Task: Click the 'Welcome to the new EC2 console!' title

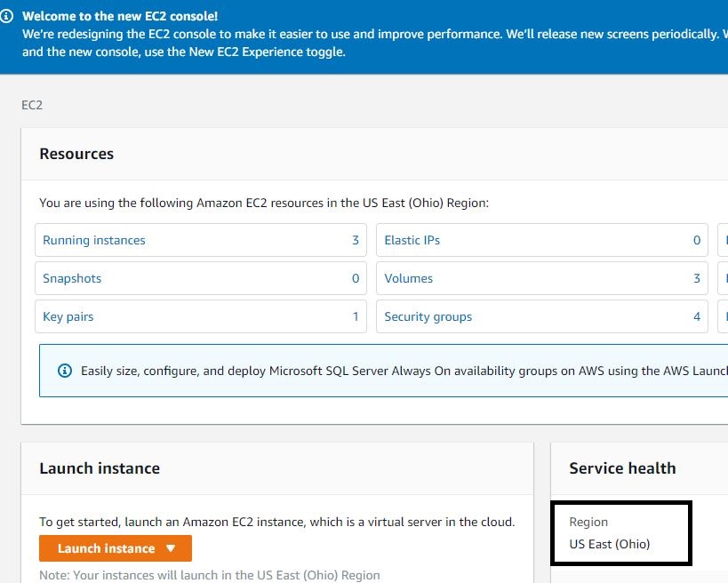Action: 120,16
